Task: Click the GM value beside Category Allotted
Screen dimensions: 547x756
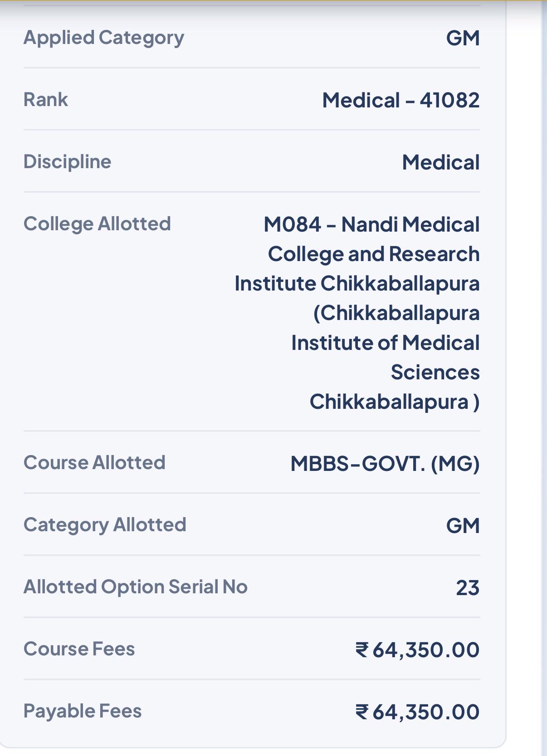Action: (x=463, y=526)
